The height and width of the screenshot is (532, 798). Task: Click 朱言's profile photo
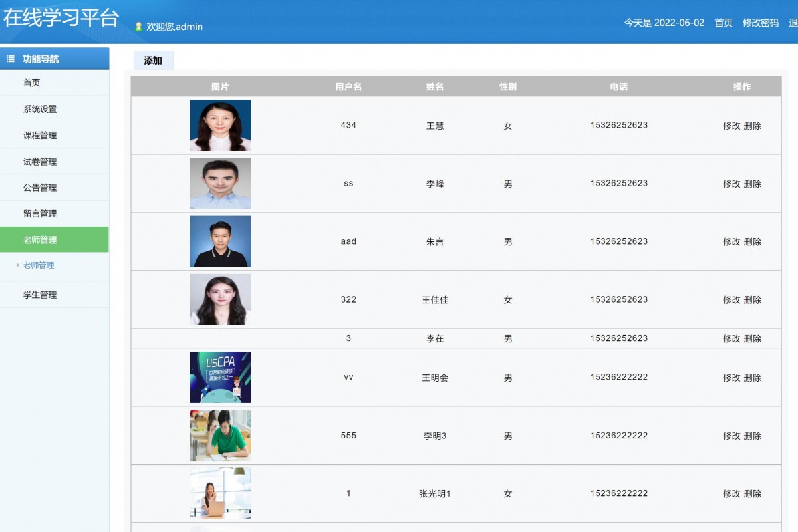pyautogui.click(x=220, y=241)
